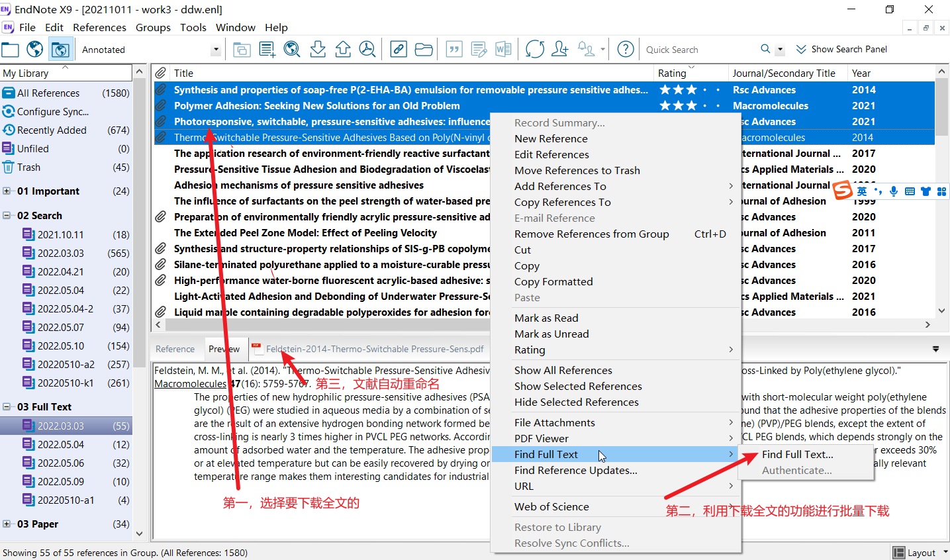Click the Open Link chain icon
Screen dimensions: 950x560
(399, 50)
